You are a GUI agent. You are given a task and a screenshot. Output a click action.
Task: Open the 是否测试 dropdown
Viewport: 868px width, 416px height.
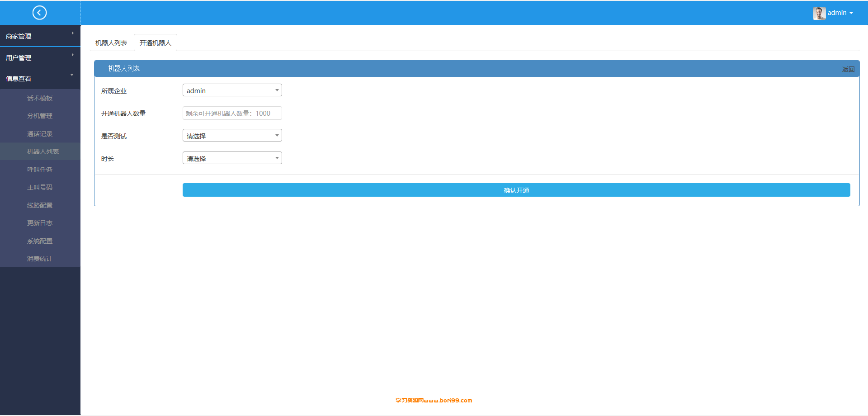click(232, 136)
